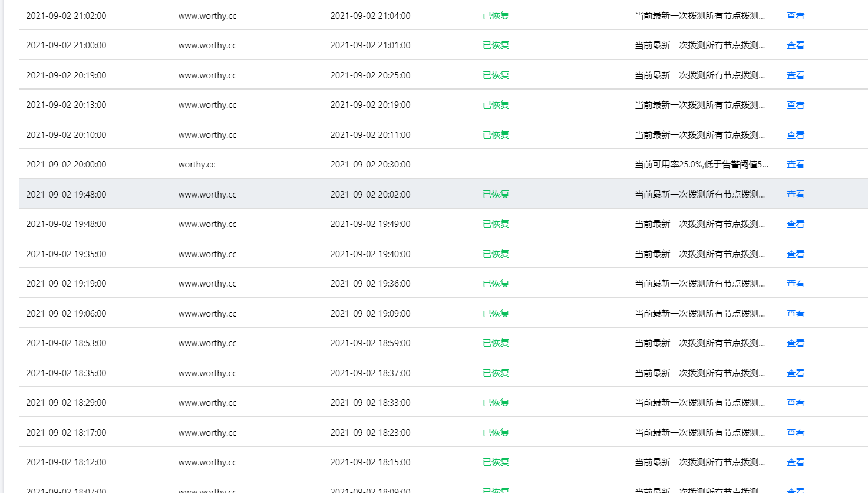Image resolution: width=868 pixels, height=493 pixels.
Task: Click www.worthy.cc in the 19:35:00 row
Action: (x=207, y=254)
